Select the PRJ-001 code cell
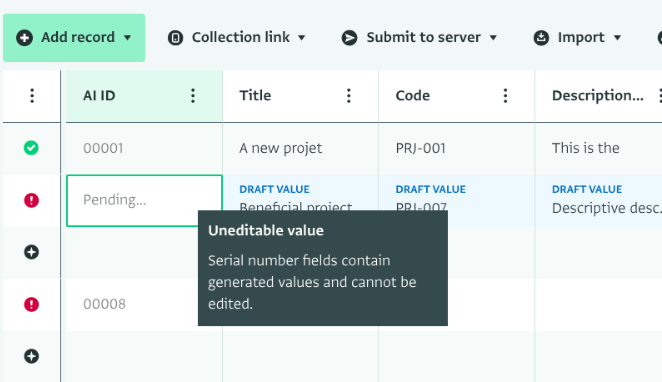This screenshot has height=382, width=662. point(456,148)
